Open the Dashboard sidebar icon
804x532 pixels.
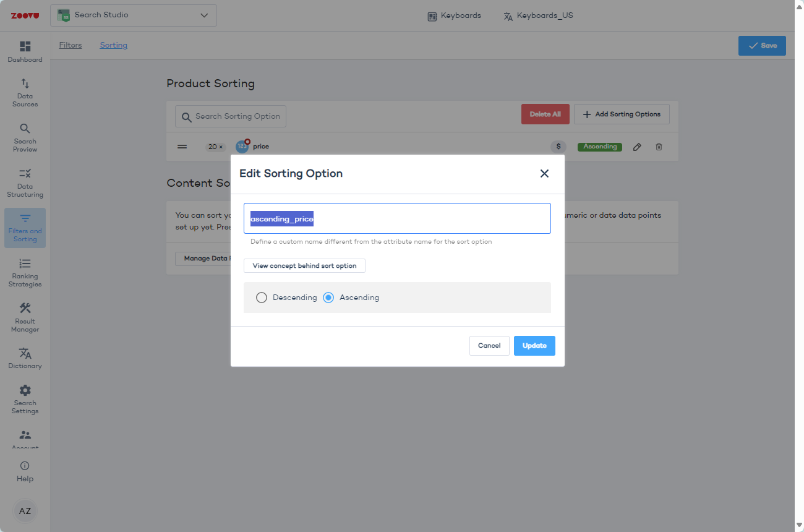tap(25, 47)
